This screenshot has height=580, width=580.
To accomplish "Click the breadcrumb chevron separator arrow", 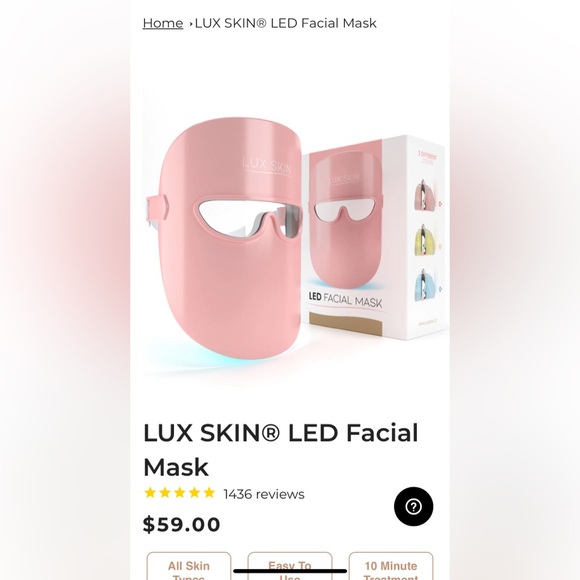I will click(x=190, y=24).
